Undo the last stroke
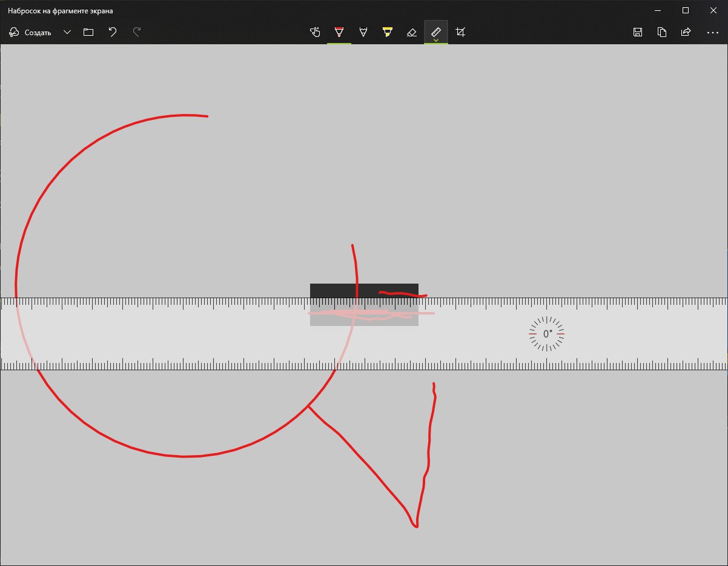The height and width of the screenshot is (566, 728). 113,32
